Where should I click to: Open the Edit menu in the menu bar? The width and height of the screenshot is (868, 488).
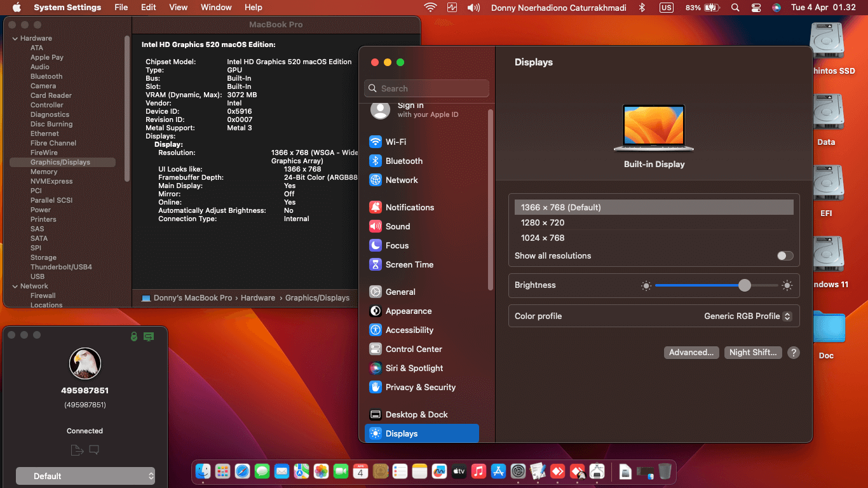148,8
